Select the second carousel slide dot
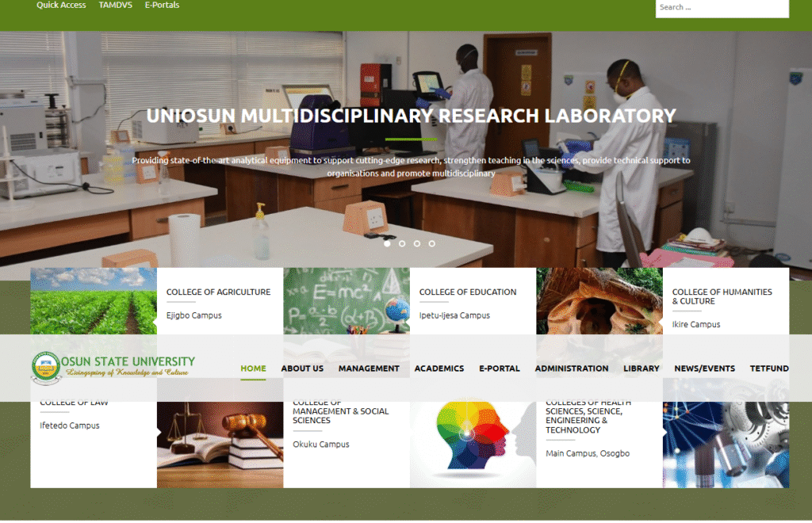Image resolution: width=812 pixels, height=523 pixels. click(402, 244)
